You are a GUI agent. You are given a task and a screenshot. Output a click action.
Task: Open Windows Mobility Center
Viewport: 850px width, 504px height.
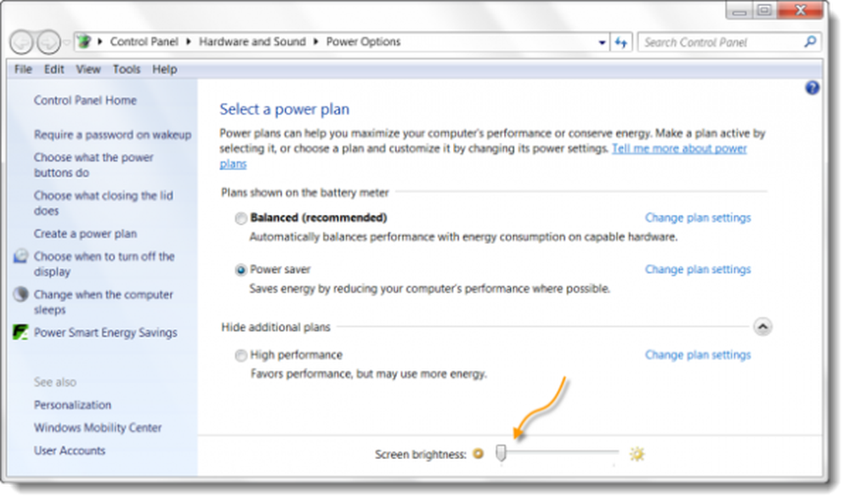pyautogui.click(x=98, y=428)
